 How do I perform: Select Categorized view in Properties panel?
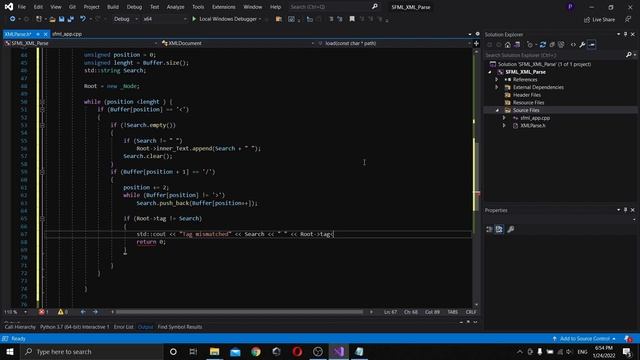click(489, 229)
